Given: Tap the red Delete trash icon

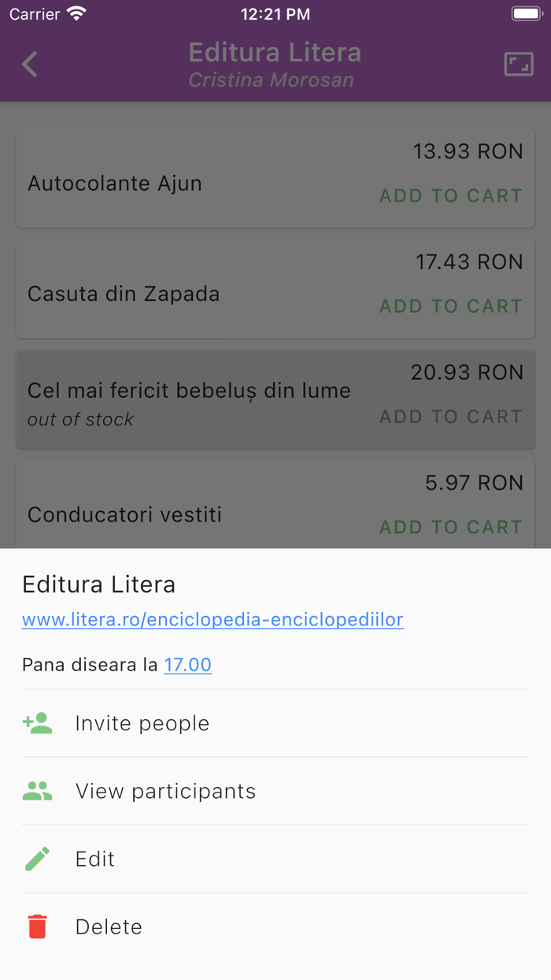Looking at the screenshot, I should [x=36, y=926].
